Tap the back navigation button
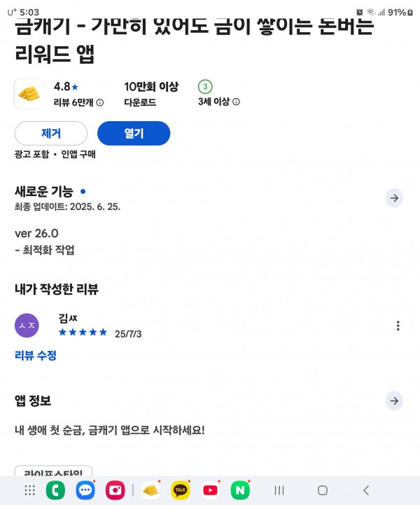Viewport: 420px width, 505px height. (x=366, y=490)
